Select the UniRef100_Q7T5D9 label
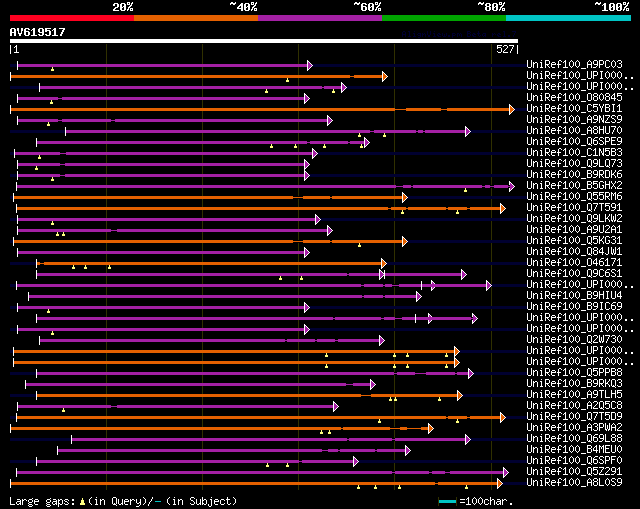 pyautogui.click(x=574, y=416)
